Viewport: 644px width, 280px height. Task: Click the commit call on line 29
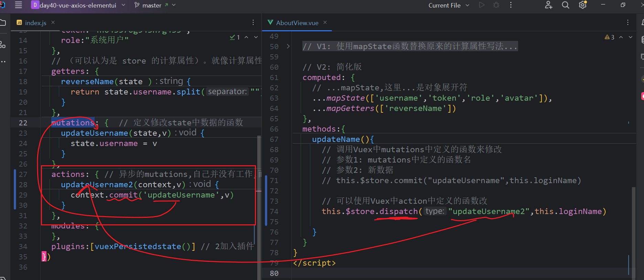[x=124, y=195]
